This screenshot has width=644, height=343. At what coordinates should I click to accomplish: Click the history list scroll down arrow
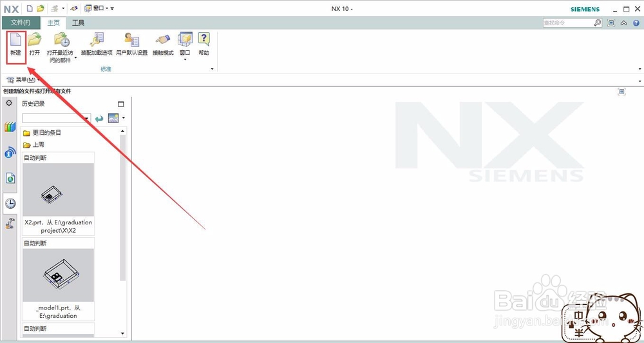click(x=122, y=333)
